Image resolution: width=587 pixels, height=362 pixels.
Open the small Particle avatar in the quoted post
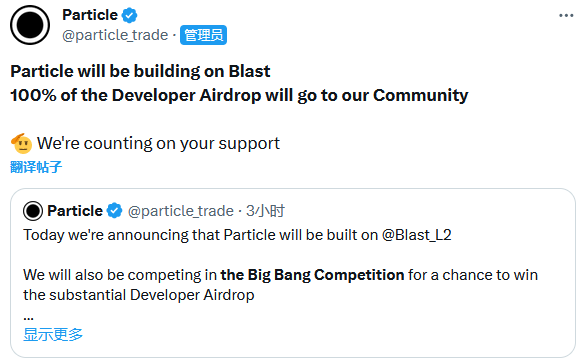pyautogui.click(x=33, y=211)
